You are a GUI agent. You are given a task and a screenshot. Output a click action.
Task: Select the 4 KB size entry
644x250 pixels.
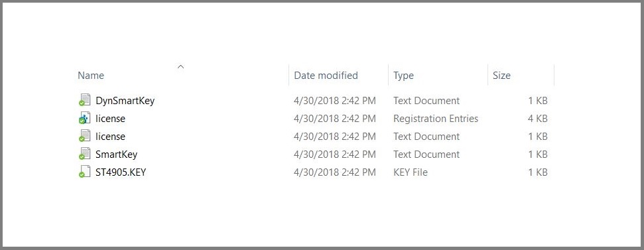click(538, 119)
